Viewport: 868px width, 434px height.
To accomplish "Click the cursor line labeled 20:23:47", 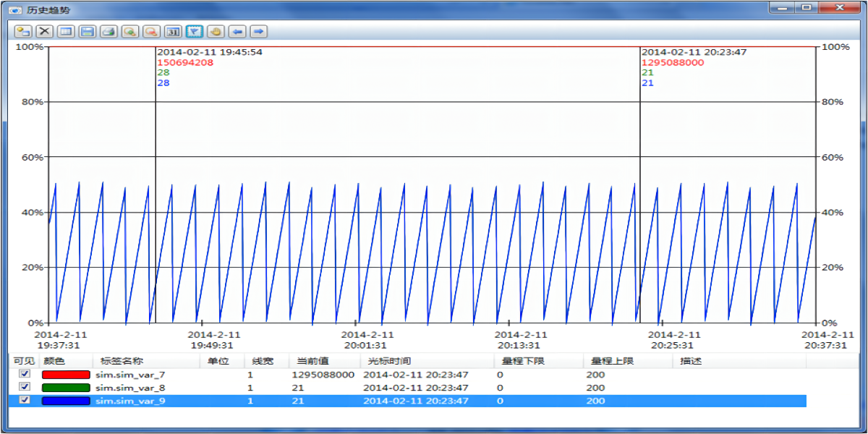I will pos(640,181).
